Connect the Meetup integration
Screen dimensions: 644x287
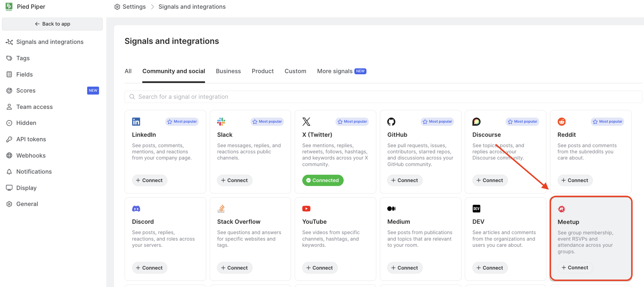click(x=575, y=267)
